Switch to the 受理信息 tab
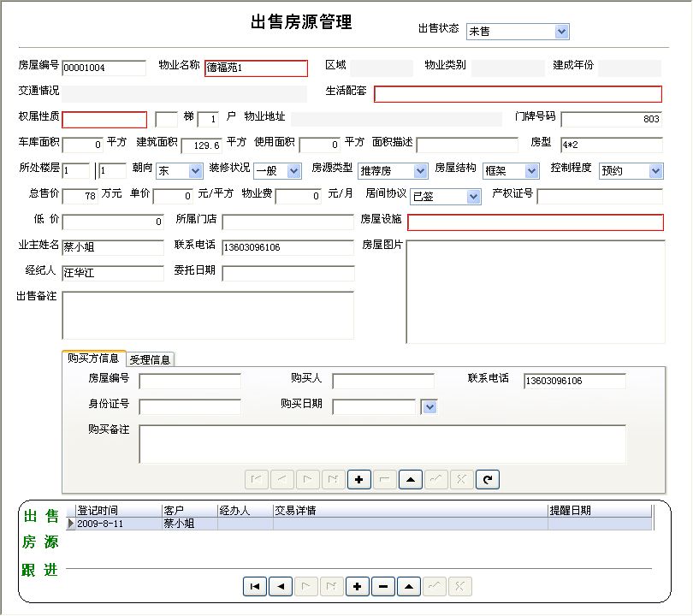This screenshot has height=616, width=693. click(151, 359)
